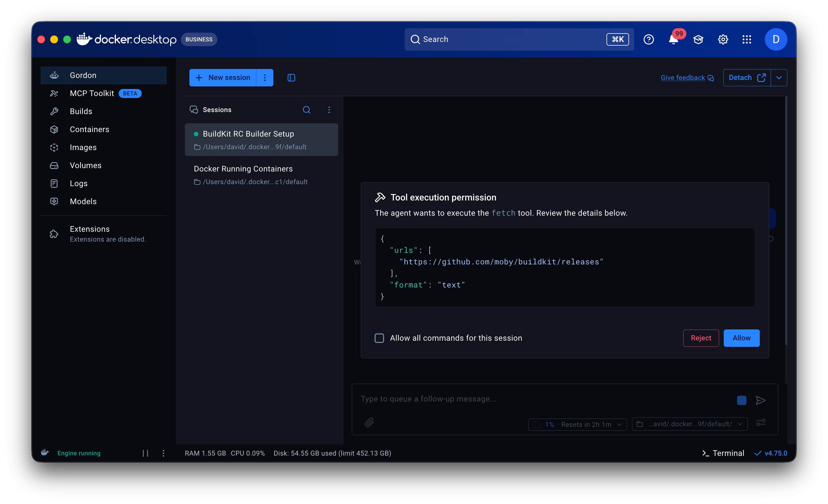Open Extensions section
Viewport: 828px width, 504px height.
point(103,234)
